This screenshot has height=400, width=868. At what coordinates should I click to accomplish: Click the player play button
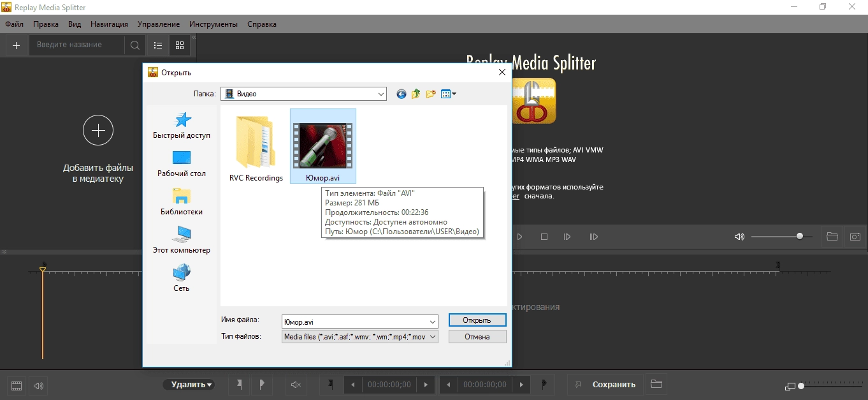pyautogui.click(x=519, y=237)
